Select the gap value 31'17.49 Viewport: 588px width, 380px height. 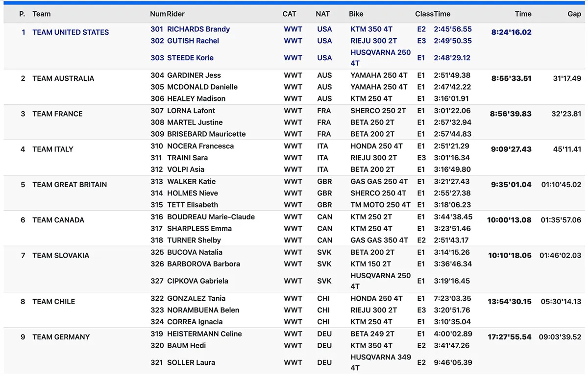(x=567, y=78)
